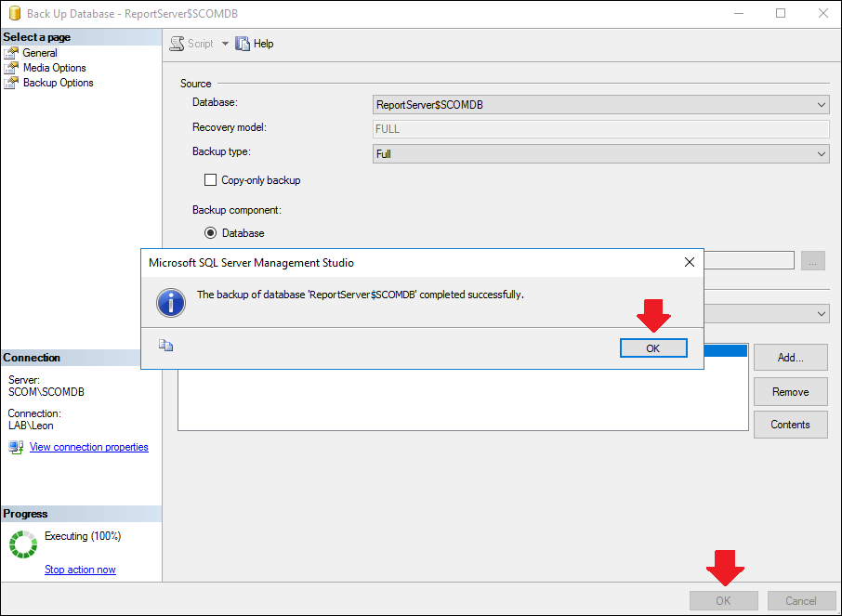This screenshot has width=842, height=616.
Task: Click the highlighted blue destination row
Action: click(x=726, y=350)
